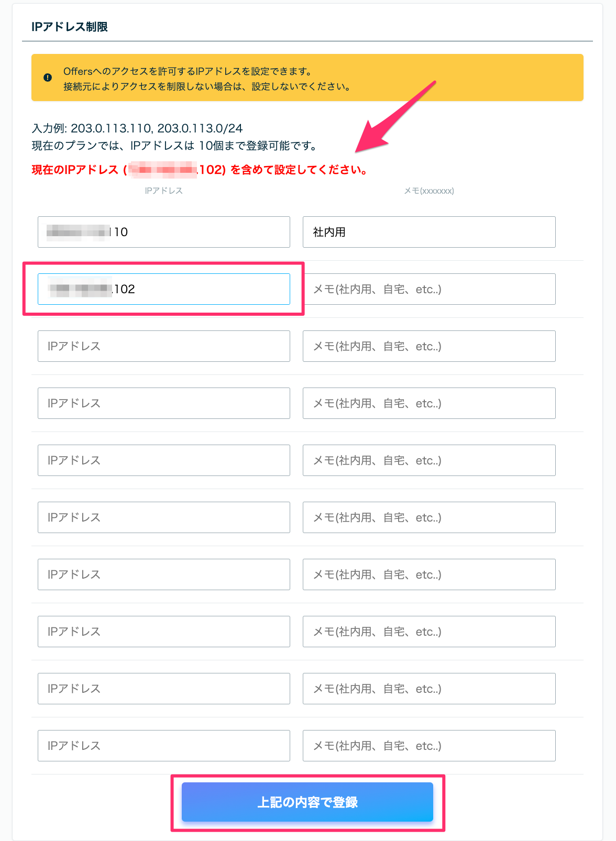Click the memo field containing 社内用

[429, 232]
